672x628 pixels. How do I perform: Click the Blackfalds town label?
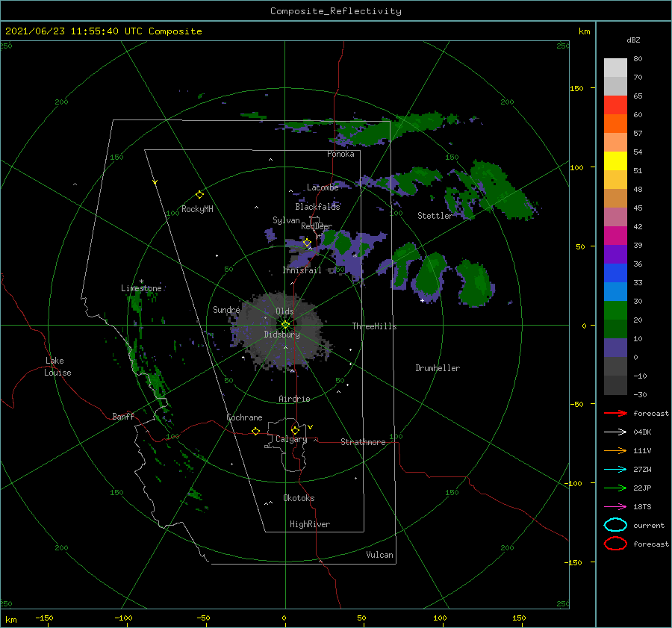coord(317,207)
